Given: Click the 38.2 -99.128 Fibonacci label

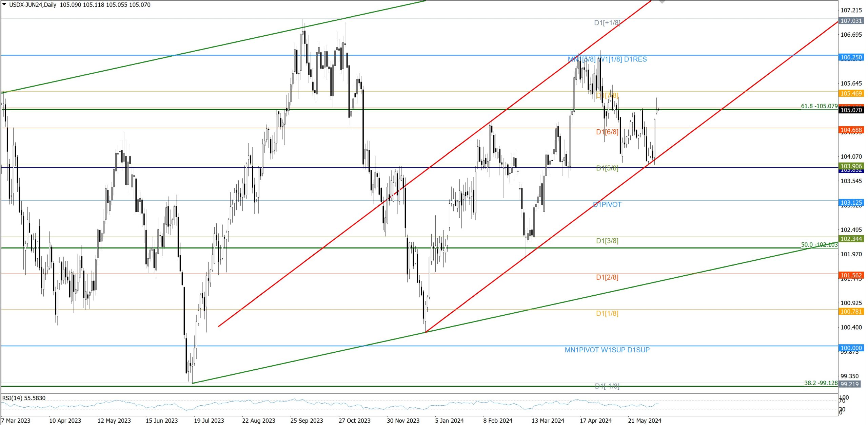Looking at the screenshot, I should pyautogui.click(x=821, y=383).
